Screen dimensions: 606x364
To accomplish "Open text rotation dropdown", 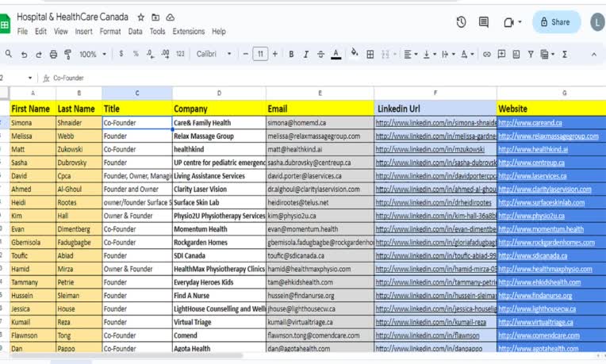I will click(x=467, y=55).
